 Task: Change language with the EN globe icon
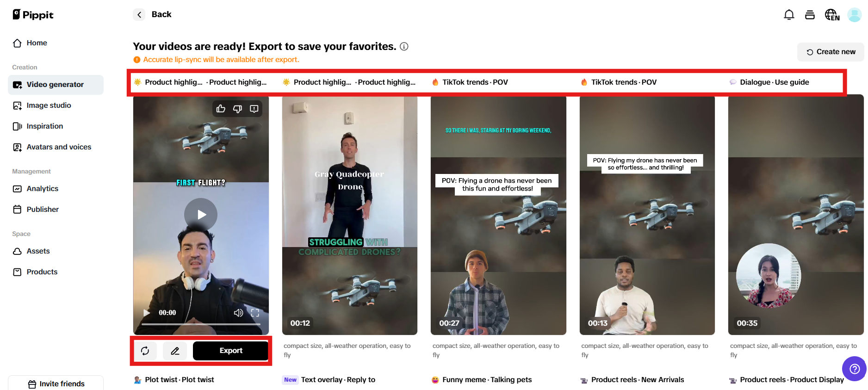coord(832,15)
